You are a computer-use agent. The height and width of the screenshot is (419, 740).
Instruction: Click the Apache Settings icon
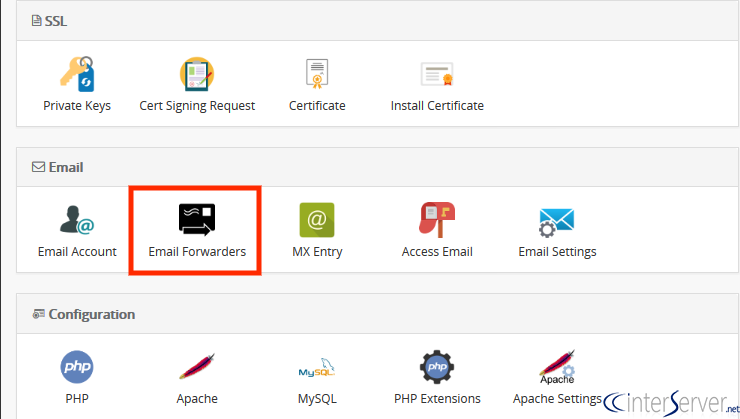(x=557, y=367)
